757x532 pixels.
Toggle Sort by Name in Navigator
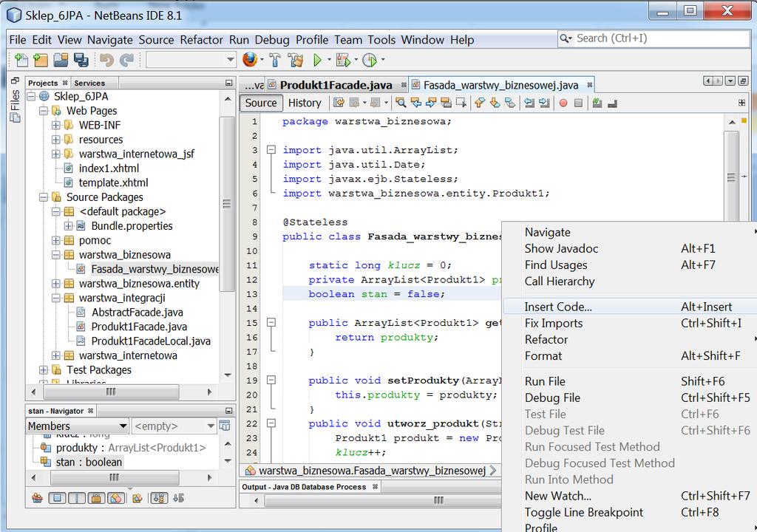(159, 498)
